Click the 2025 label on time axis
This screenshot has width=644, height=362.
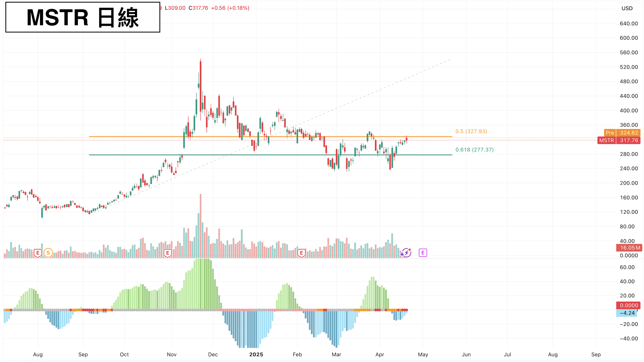pos(256,355)
